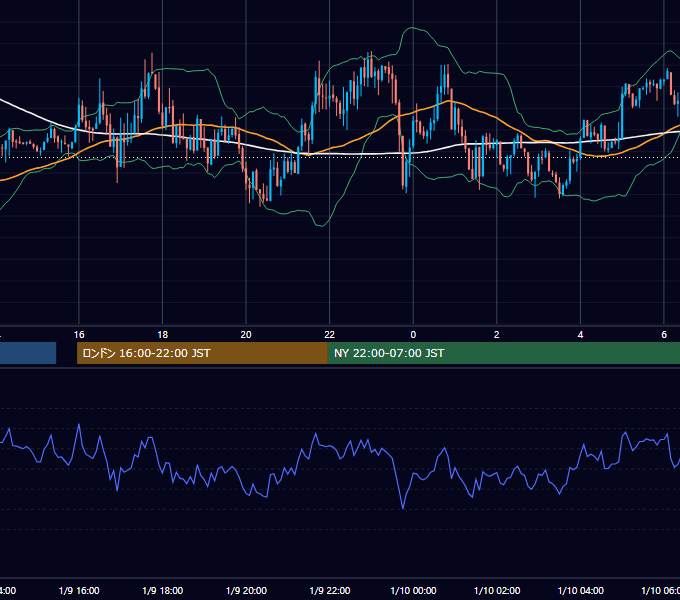Select the 22 hour label on upper axis

[x=330, y=335]
